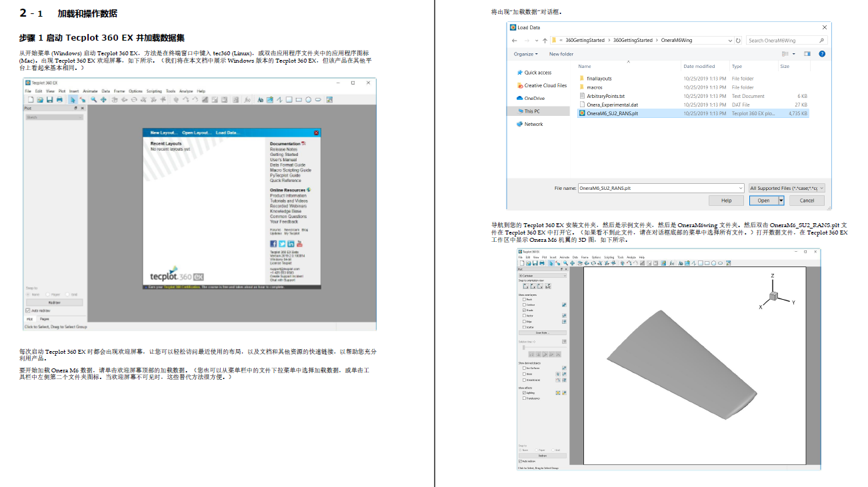Screen dimensions: 868x487
Task: Open Iso-Surface details icon in wing-view Tecplot sidebar
Action: [x=564, y=368]
